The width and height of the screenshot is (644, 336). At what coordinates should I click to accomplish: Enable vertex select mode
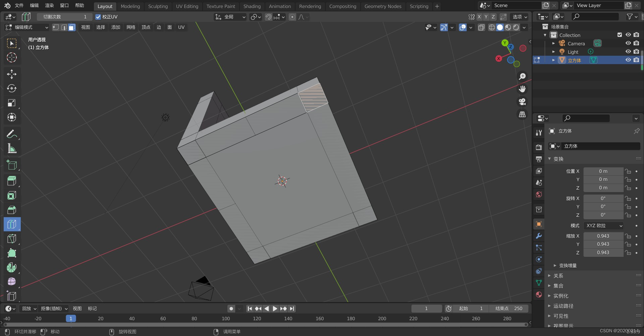pyautogui.click(x=56, y=28)
